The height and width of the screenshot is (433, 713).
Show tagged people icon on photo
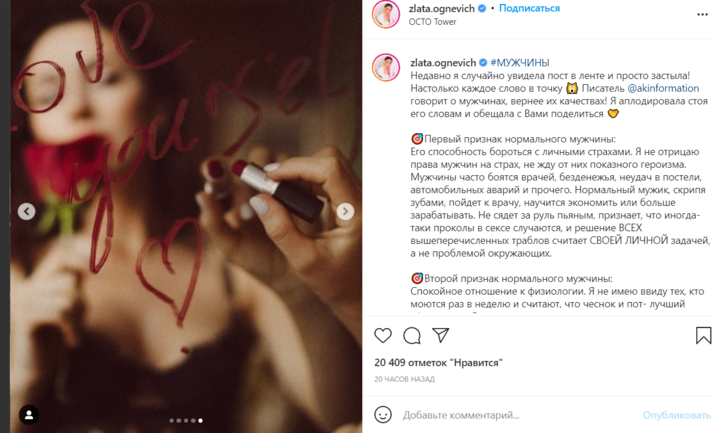click(29, 415)
